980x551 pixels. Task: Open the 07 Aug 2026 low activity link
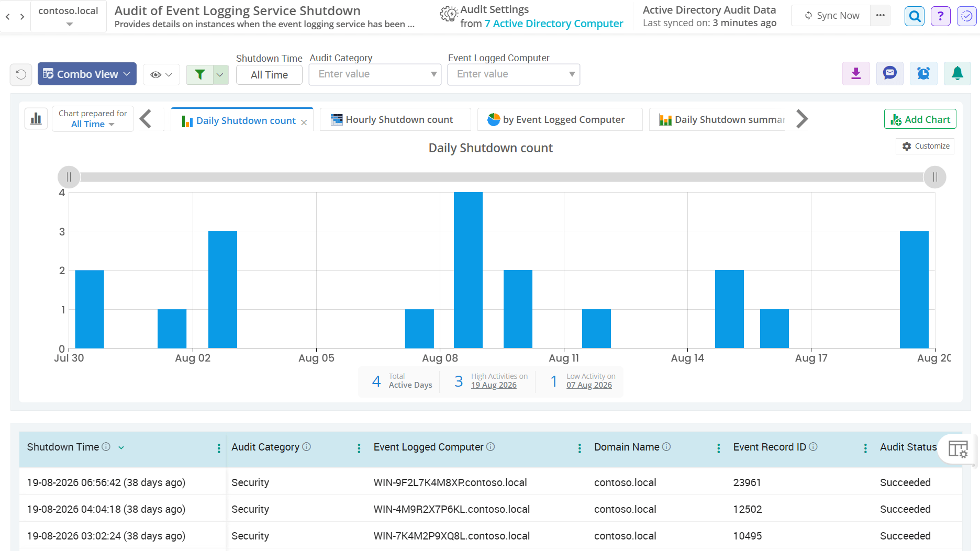(589, 385)
